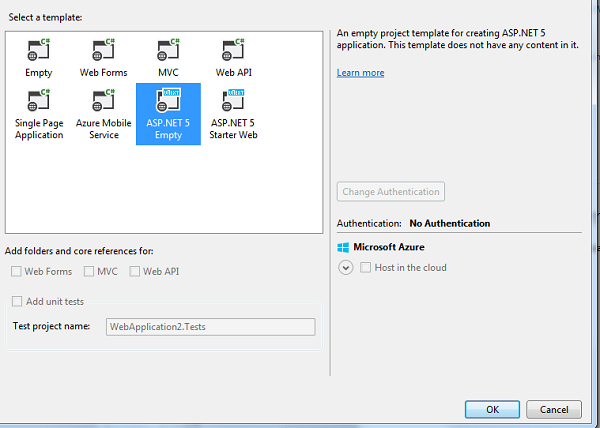Open the Learn more link

[x=360, y=73]
